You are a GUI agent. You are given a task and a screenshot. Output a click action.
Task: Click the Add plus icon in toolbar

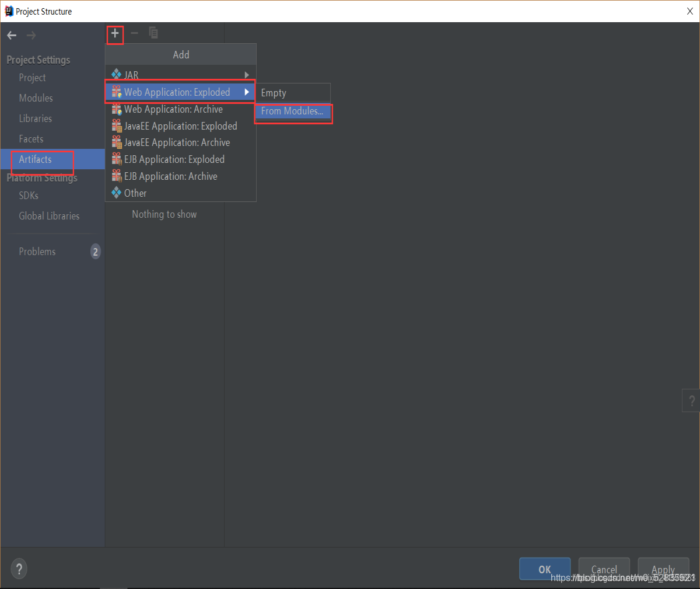tap(115, 33)
